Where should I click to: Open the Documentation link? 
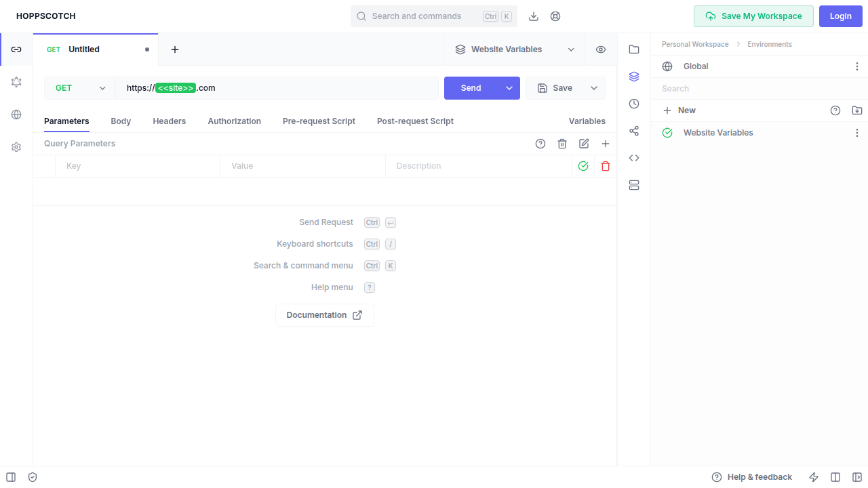(325, 315)
